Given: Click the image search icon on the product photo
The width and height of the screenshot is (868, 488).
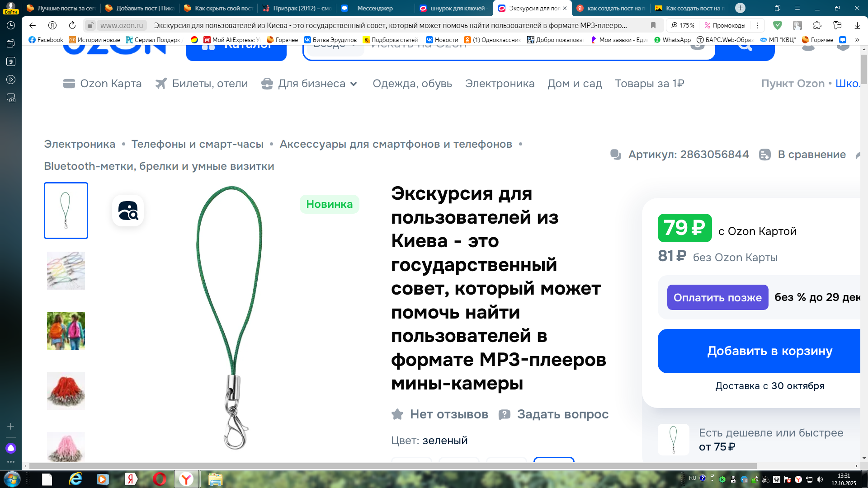Looking at the screenshot, I should (128, 211).
